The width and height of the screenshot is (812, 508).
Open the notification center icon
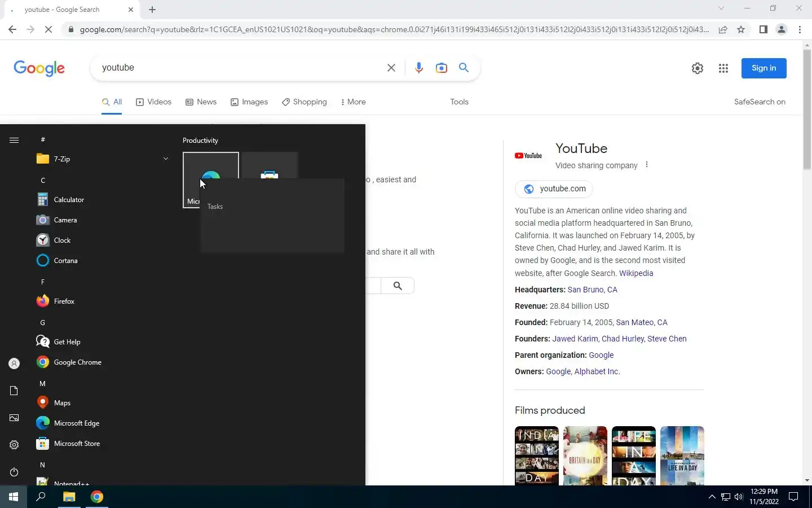[793, 497]
